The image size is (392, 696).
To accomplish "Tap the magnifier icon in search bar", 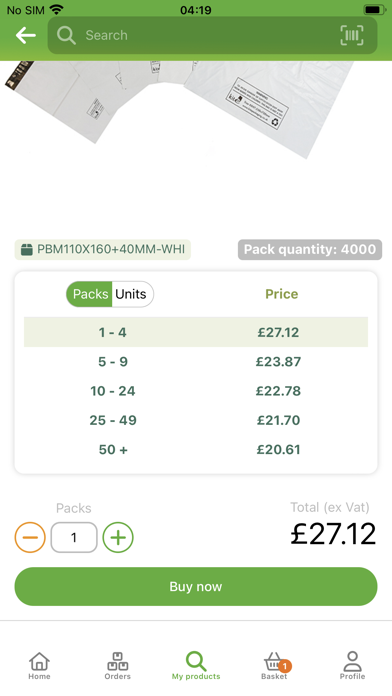I will pos(66,35).
